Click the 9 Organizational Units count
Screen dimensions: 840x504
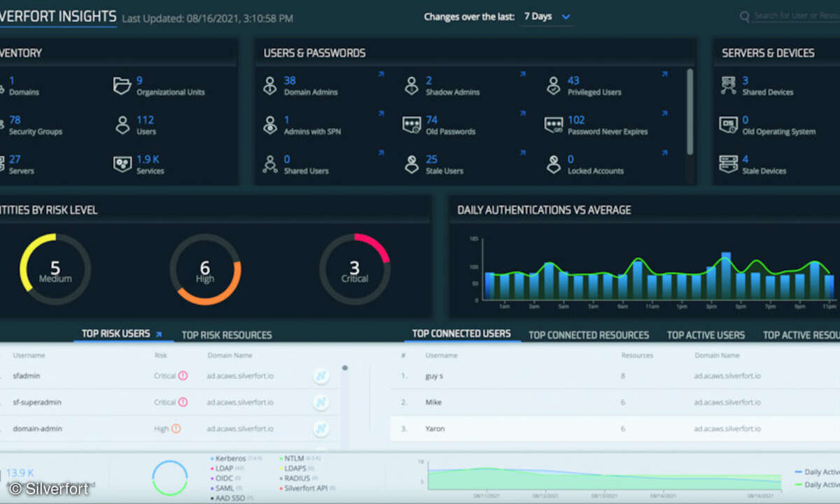[x=139, y=80]
